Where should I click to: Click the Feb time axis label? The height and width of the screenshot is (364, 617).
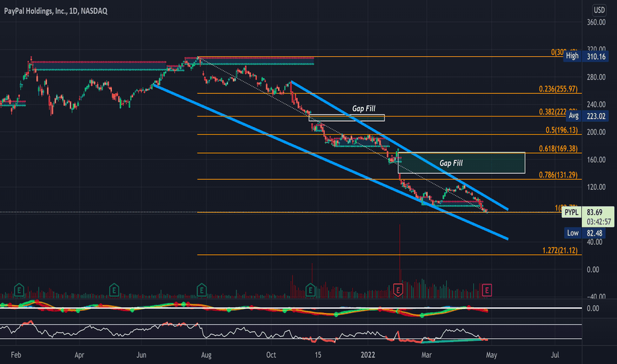pos(16,355)
